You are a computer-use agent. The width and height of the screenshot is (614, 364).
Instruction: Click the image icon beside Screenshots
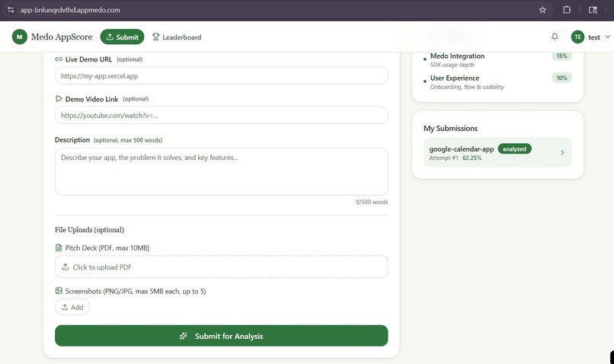(59, 290)
